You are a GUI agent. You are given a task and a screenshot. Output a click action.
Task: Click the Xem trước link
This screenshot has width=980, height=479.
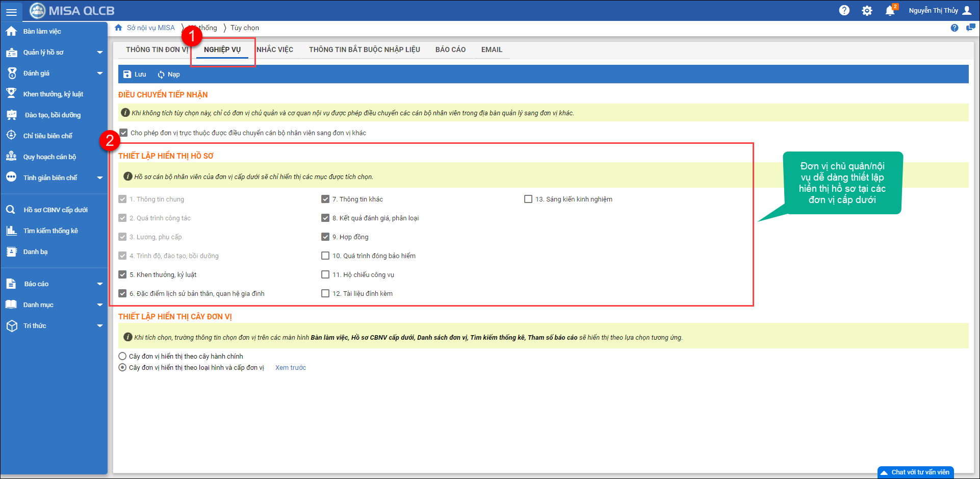[x=291, y=367]
